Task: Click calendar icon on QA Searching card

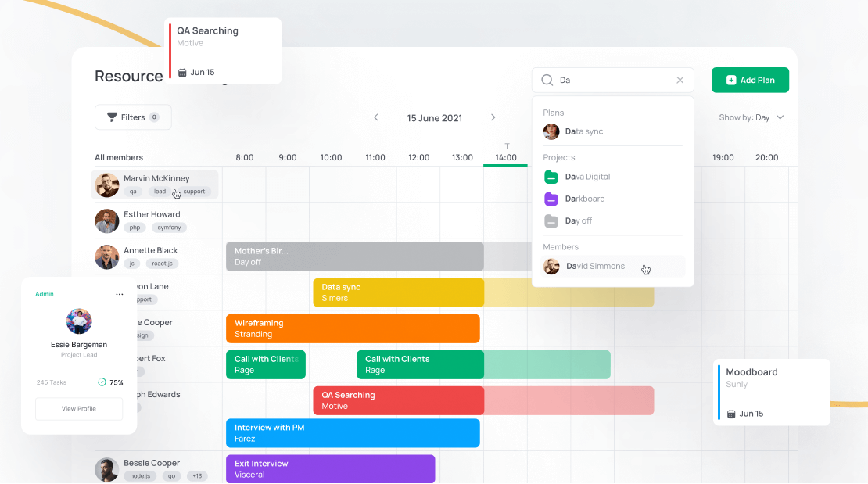Action: coord(182,73)
